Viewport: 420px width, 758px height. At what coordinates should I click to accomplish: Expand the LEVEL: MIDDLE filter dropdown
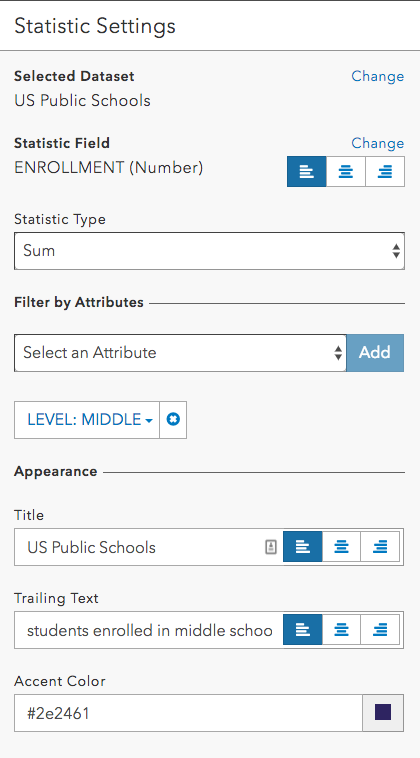click(x=87, y=420)
